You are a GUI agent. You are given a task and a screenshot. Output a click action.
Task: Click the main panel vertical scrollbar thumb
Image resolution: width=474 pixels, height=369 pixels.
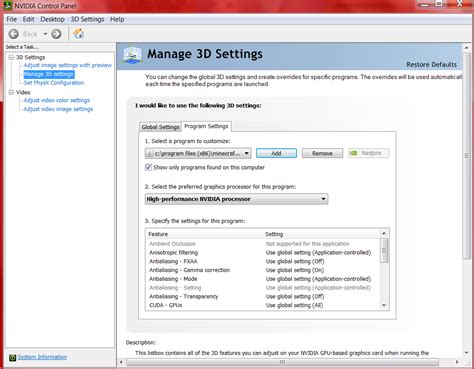click(466, 155)
